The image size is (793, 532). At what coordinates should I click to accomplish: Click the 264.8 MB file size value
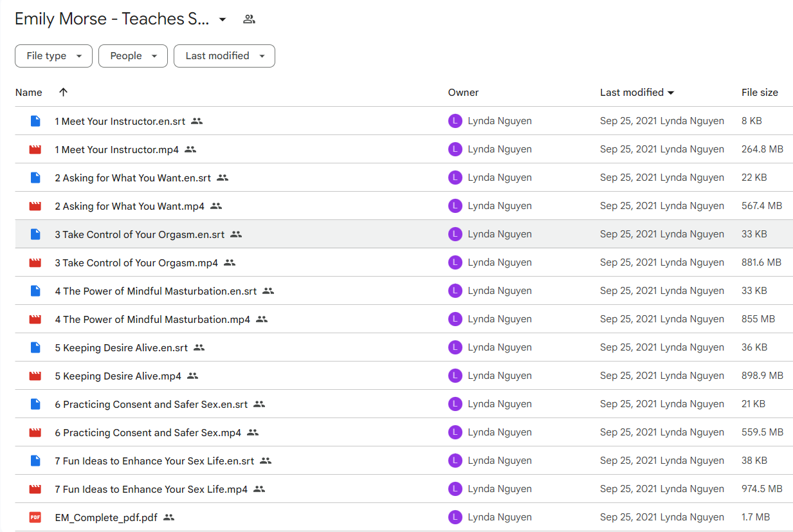point(763,149)
